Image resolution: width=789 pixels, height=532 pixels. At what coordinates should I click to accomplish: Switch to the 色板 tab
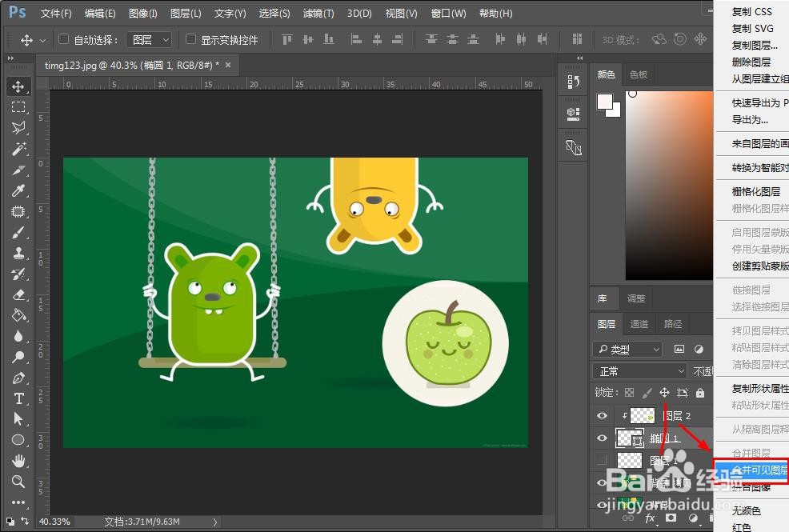click(638, 74)
